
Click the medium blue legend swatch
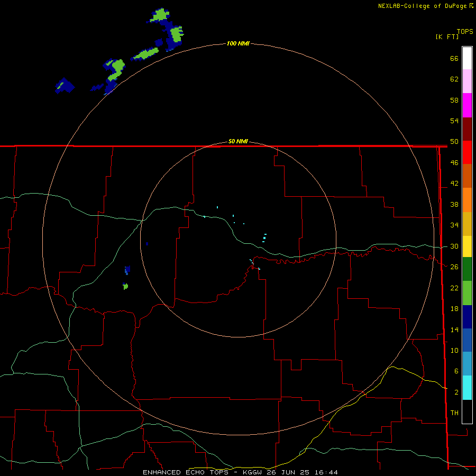(467, 340)
